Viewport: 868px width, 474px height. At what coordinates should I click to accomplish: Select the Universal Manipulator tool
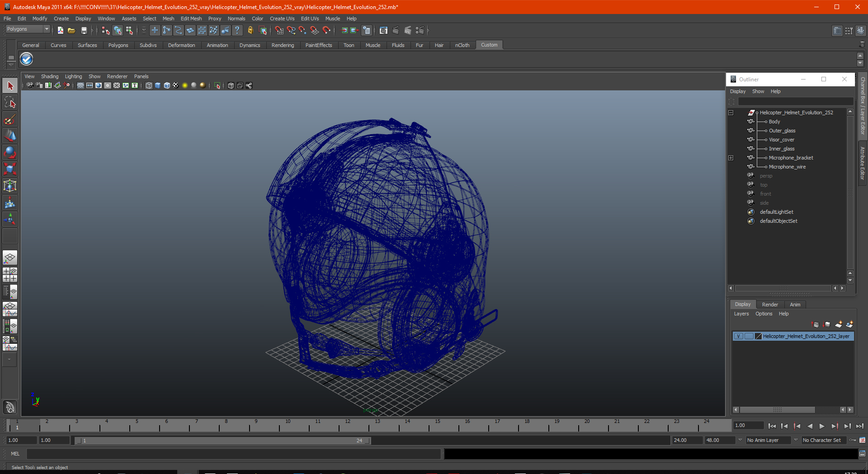pos(10,186)
